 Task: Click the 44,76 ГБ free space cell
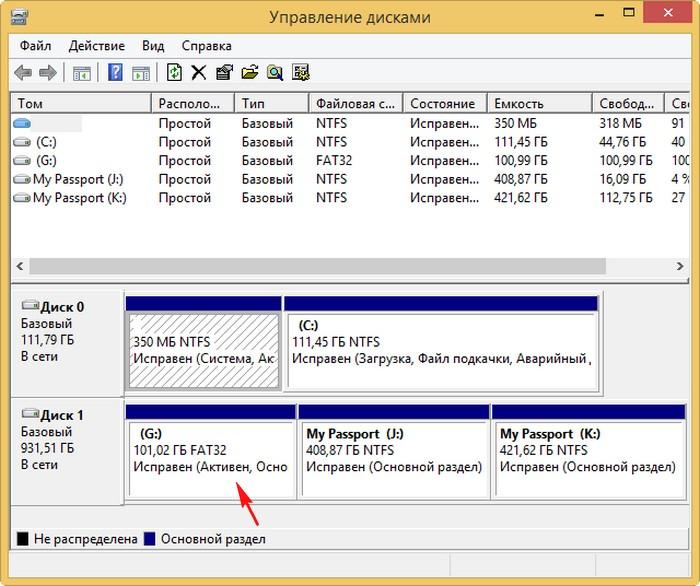[x=622, y=142]
